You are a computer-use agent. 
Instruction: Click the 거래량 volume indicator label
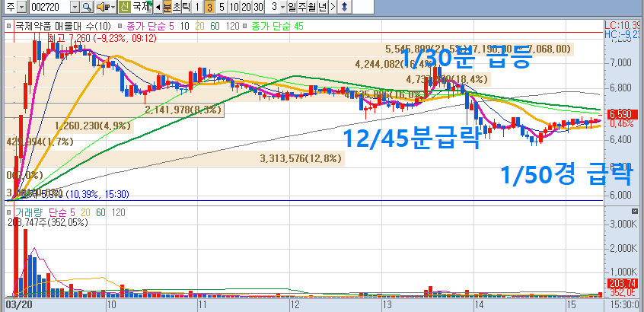click(29, 212)
